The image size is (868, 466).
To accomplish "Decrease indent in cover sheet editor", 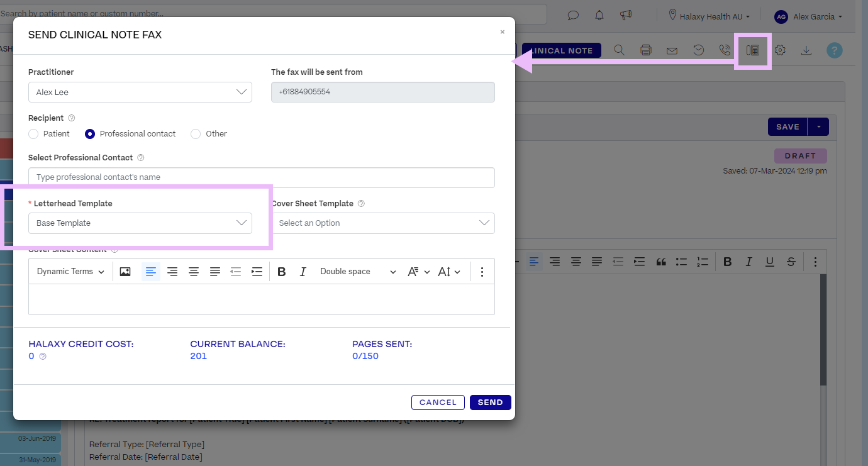I will tap(236, 272).
